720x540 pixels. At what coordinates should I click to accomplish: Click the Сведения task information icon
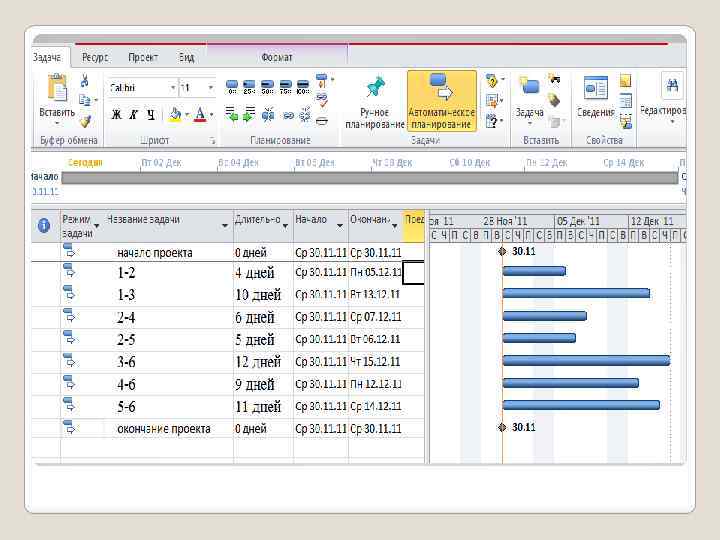(x=595, y=90)
